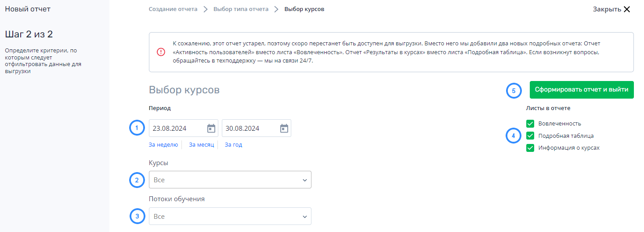This screenshot has width=644, height=232.
Task: Click the red warning exclamation icon
Action: click(161, 52)
